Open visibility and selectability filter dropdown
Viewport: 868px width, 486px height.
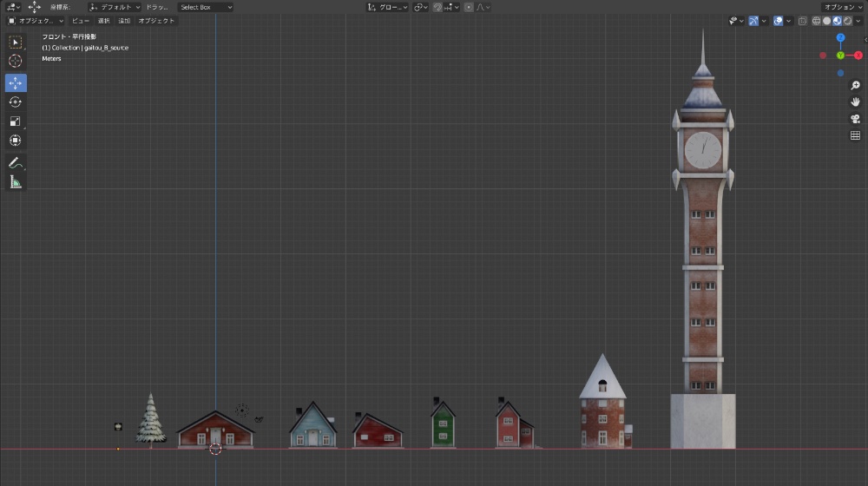point(736,21)
